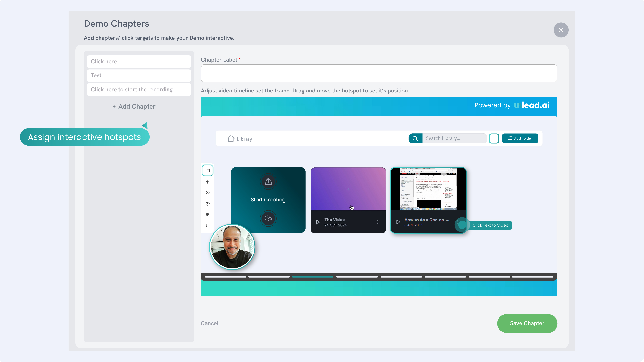Click the lightning bolt icon in sidebar
Image resolution: width=644 pixels, height=362 pixels.
click(x=208, y=181)
